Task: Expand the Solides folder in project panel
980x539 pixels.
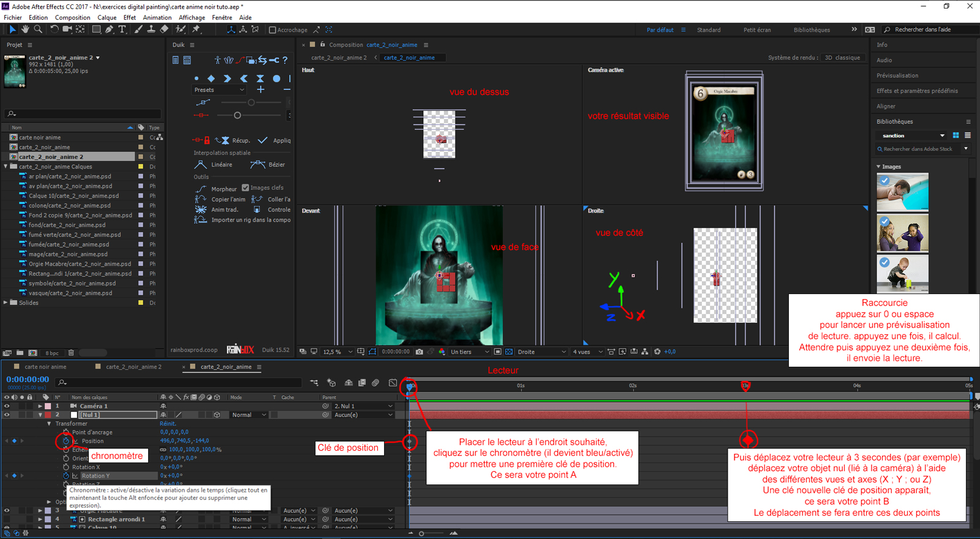Action: coord(6,303)
